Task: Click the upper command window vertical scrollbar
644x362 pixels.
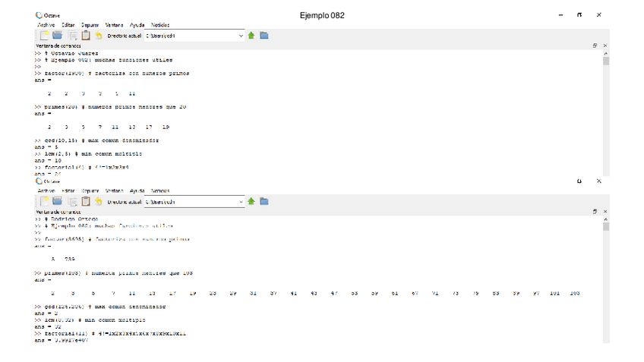Action: (606, 114)
